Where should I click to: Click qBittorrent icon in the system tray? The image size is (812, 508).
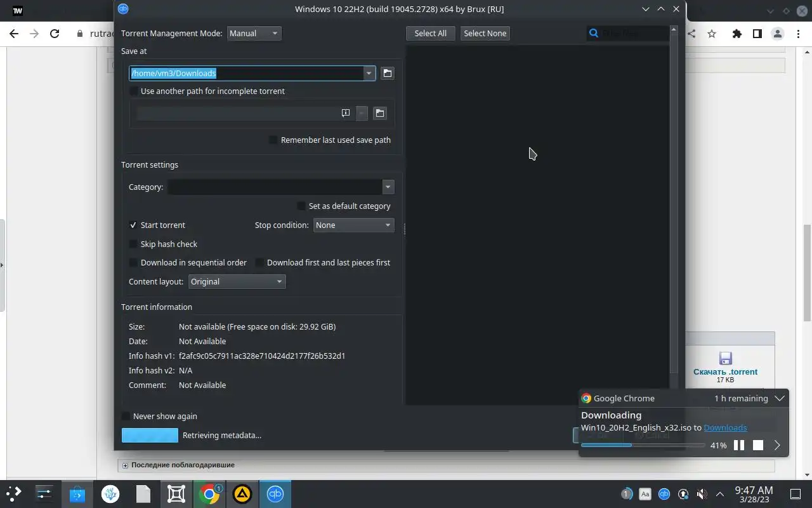click(664, 494)
